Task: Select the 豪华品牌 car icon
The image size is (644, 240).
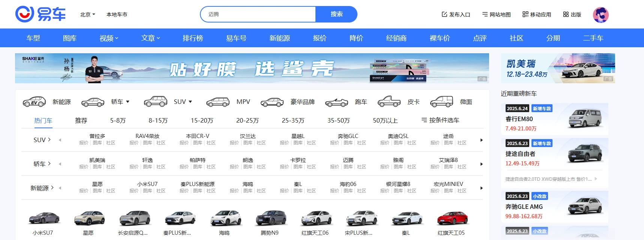Action: [x=272, y=102]
